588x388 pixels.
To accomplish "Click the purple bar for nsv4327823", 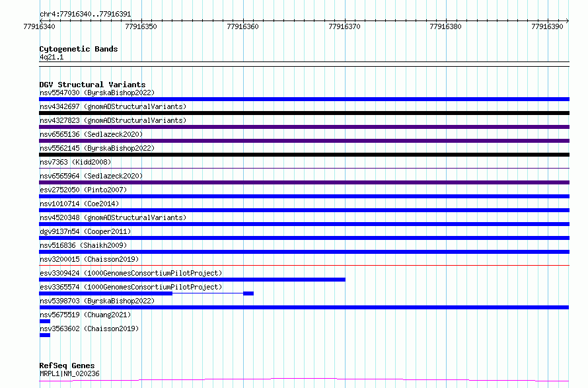I will (x=304, y=127).
